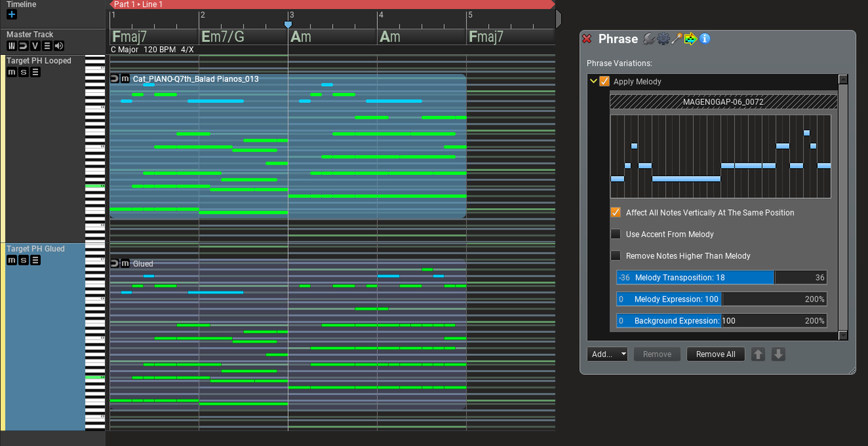The height and width of the screenshot is (446, 868).
Task: Click the Melody Expression slider
Action: pos(722,299)
